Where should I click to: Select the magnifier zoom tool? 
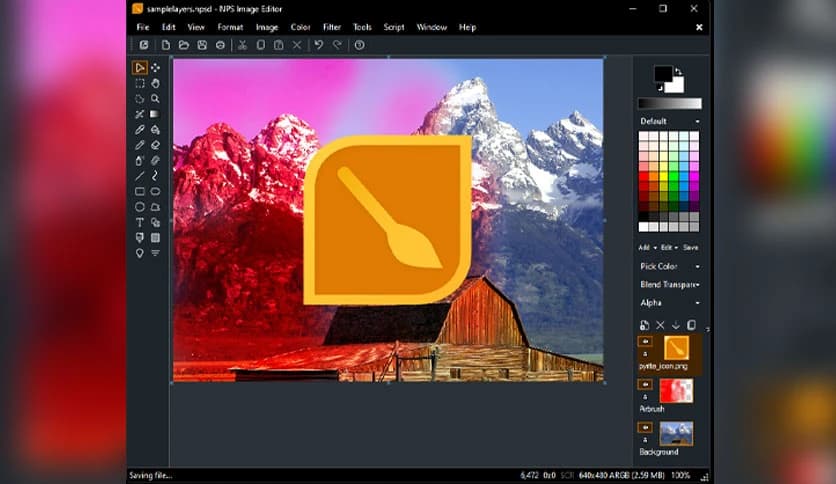[x=155, y=99]
